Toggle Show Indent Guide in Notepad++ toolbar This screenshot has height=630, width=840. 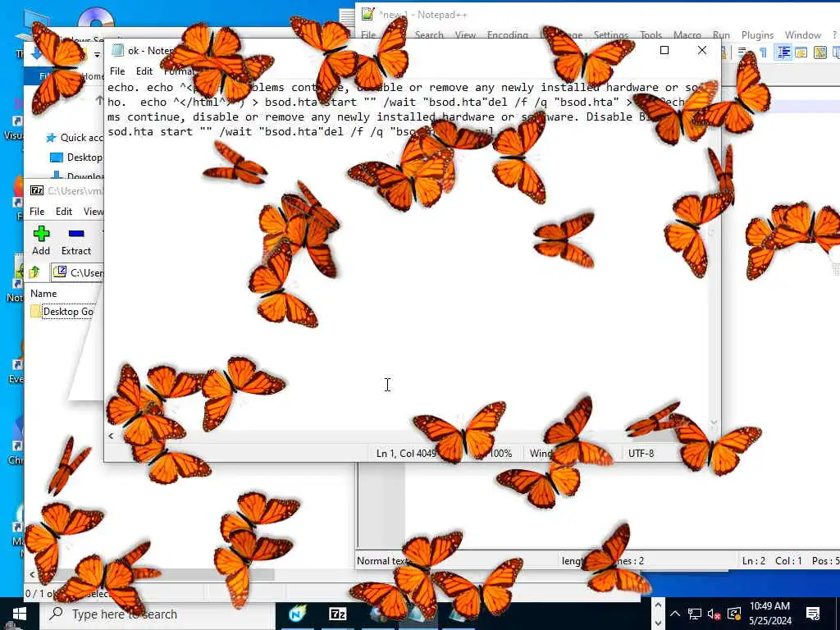pyautogui.click(x=783, y=52)
